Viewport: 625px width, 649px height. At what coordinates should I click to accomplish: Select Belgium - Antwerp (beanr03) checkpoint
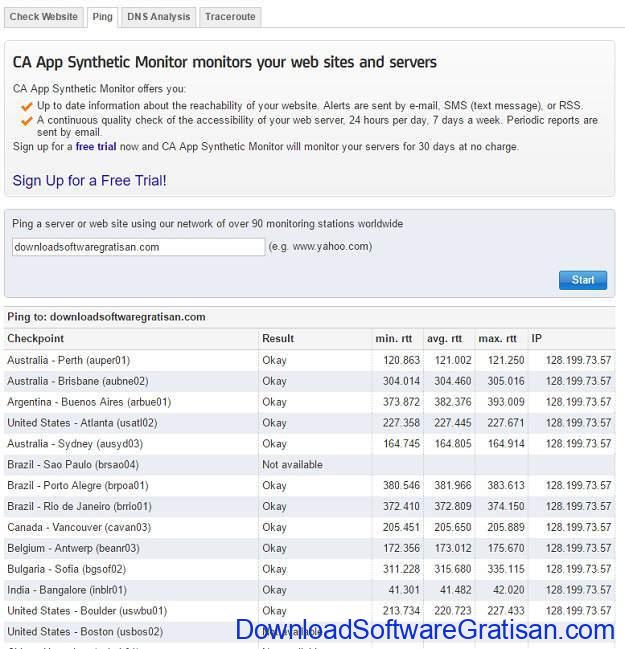pos(73,548)
